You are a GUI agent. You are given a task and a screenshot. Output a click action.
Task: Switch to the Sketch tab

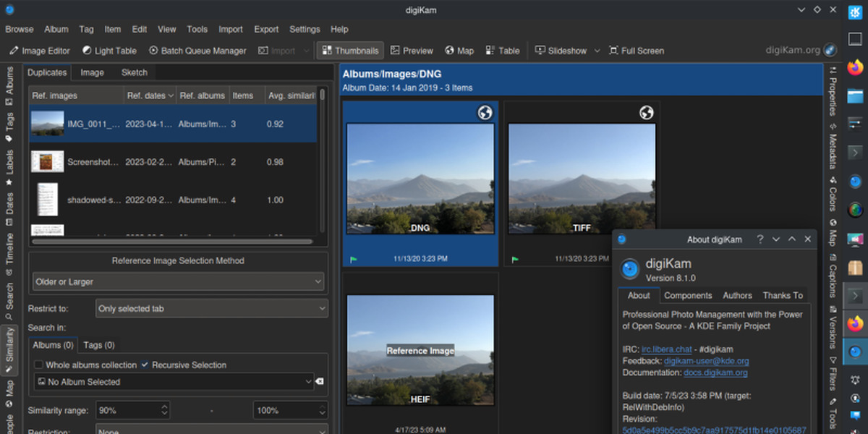(134, 72)
